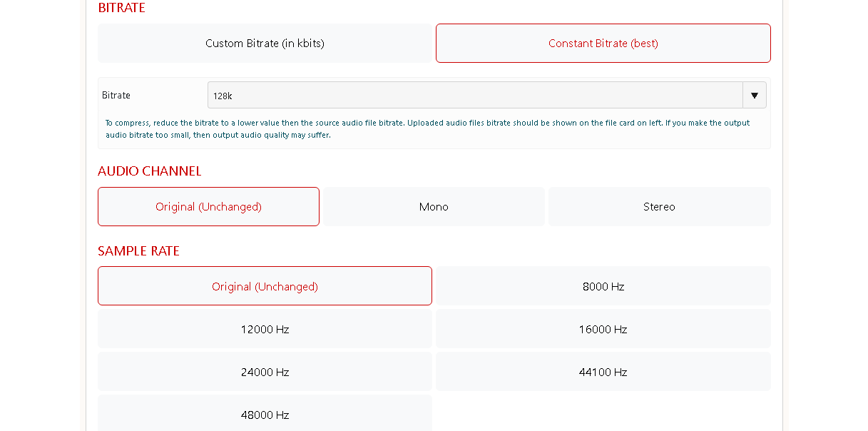Click the BITRATE section heading
Image resolution: width=868 pixels, height=431 pixels.
coord(122,8)
